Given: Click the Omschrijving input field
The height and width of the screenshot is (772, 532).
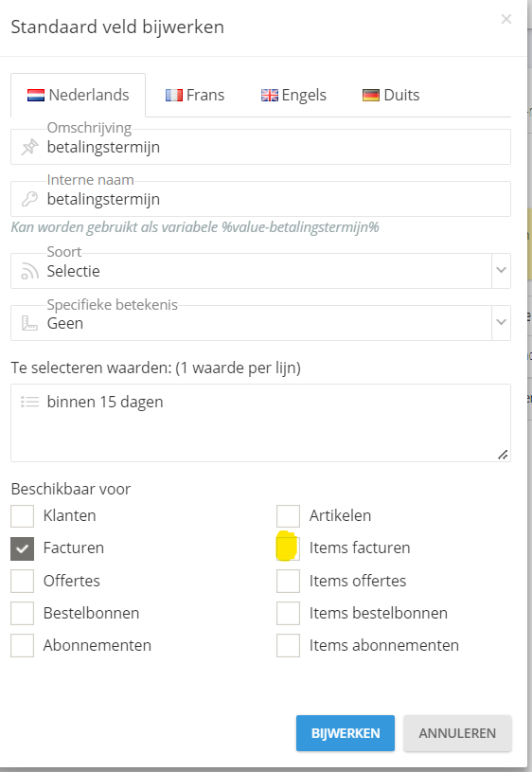Looking at the screenshot, I should 261,147.
